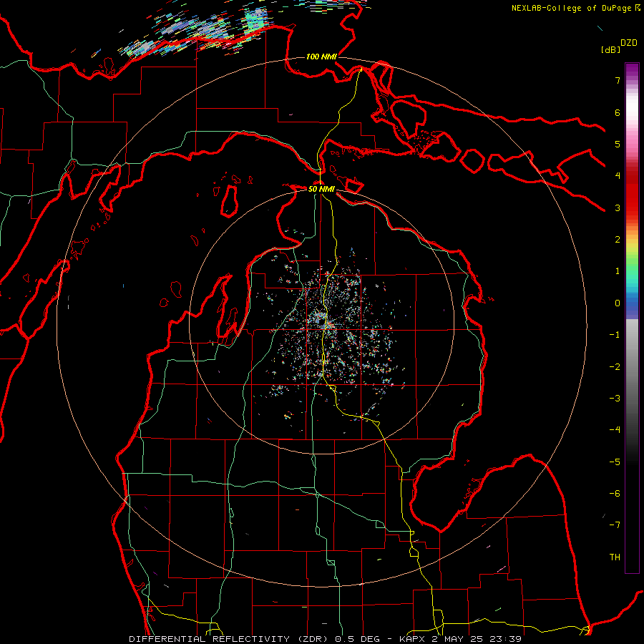The image size is (644, 644).
Task: Click the differential reflectivity caption at the bottom
Action: 326,639
